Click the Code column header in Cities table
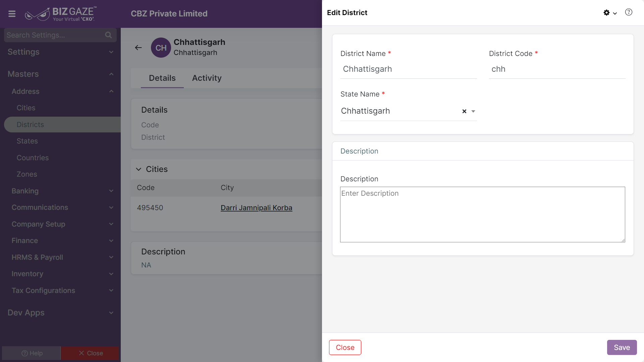 146,188
